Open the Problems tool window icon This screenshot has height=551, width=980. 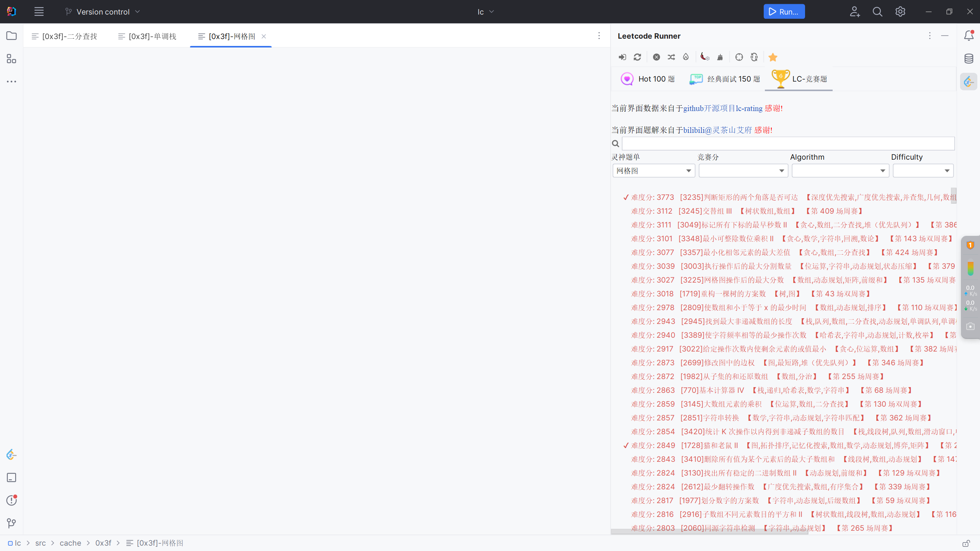point(11,500)
